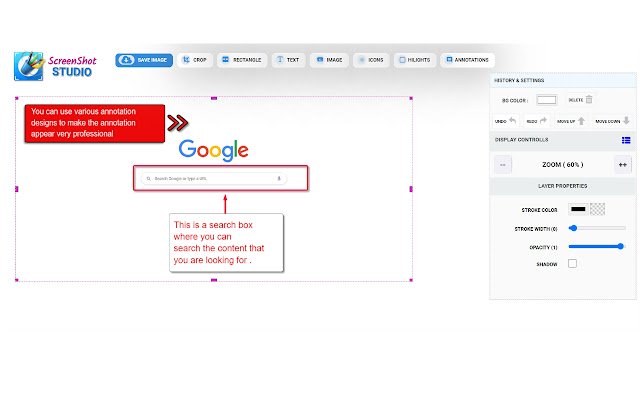
Task: Undo the last action
Action: [505, 121]
